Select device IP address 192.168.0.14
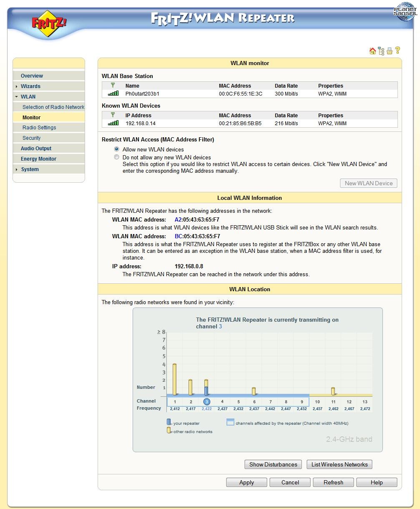Image resolution: width=420 pixels, height=509 pixels. (141, 123)
